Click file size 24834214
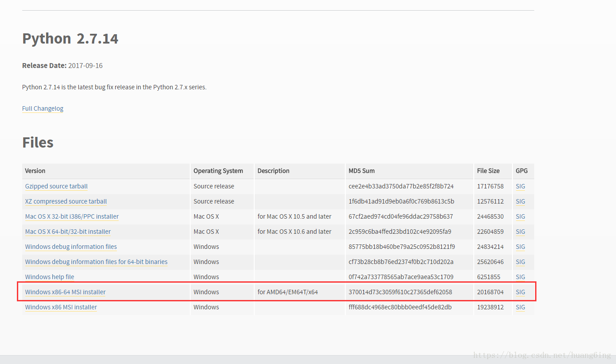Viewport: 616px width, 364px height. pyautogui.click(x=490, y=247)
